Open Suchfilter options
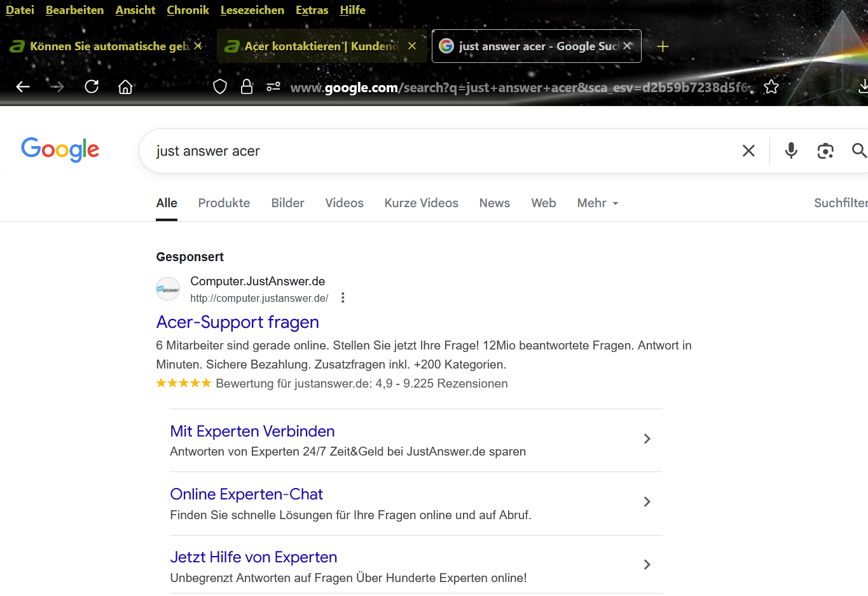The width and height of the screenshot is (868, 596). click(x=841, y=203)
